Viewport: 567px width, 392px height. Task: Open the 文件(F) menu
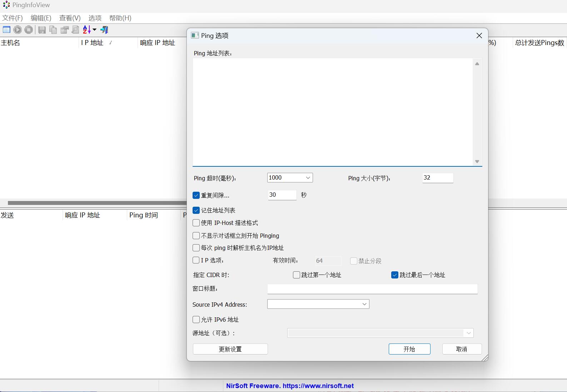pyautogui.click(x=13, y=18)
